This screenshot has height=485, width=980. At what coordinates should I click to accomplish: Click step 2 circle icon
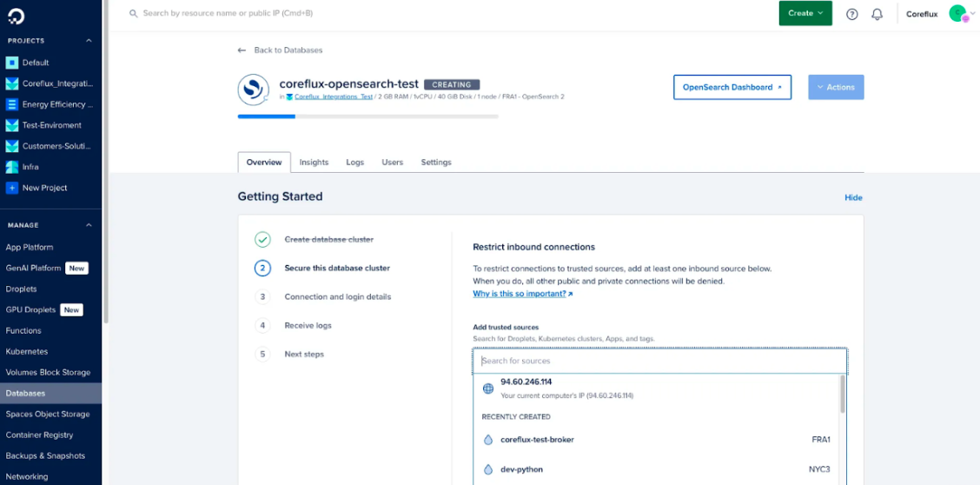tap(262, 268)
